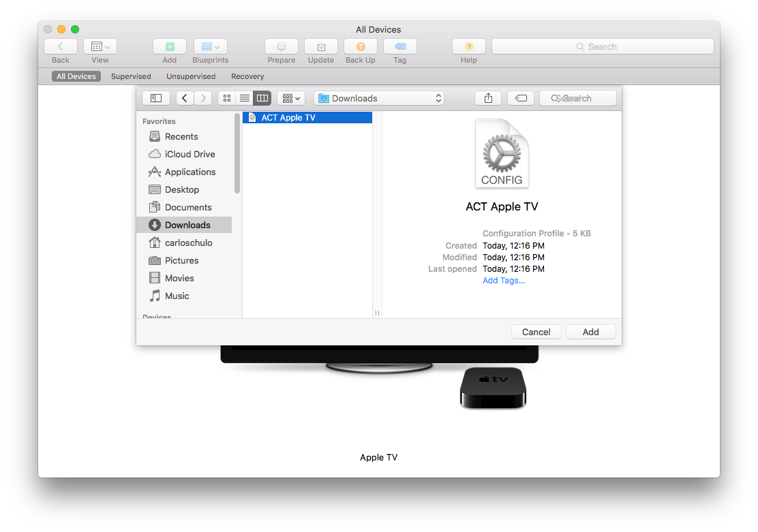The height and width of the screenshot is (532, 758).
Task: Switch to the Unsupervised tab
Action: point(191,76)
